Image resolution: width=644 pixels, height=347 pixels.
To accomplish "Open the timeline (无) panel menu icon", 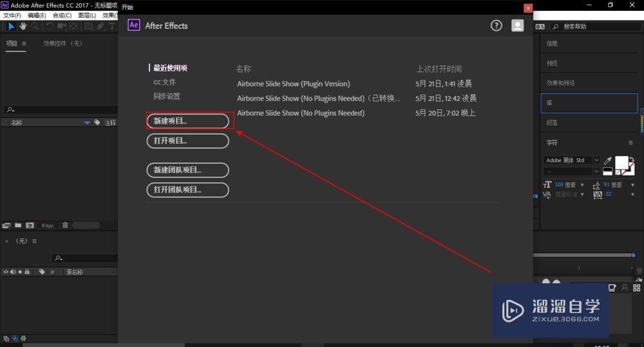I will (x=35, y=241).
